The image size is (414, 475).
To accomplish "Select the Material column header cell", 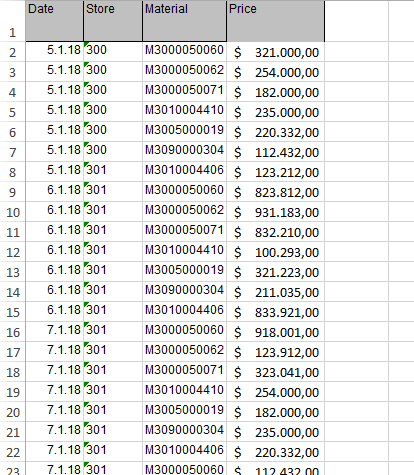I will (x=184, y=21).
